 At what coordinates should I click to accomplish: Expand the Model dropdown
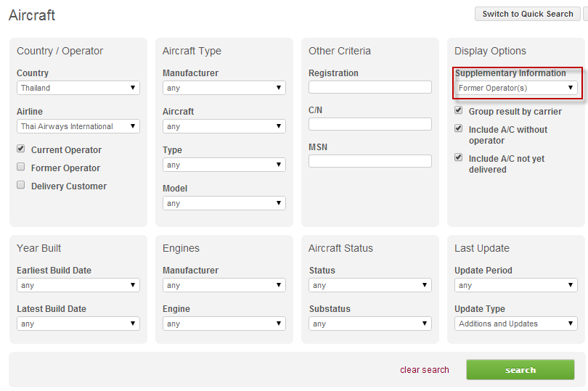pyautogui.click(x=224, y=203)
